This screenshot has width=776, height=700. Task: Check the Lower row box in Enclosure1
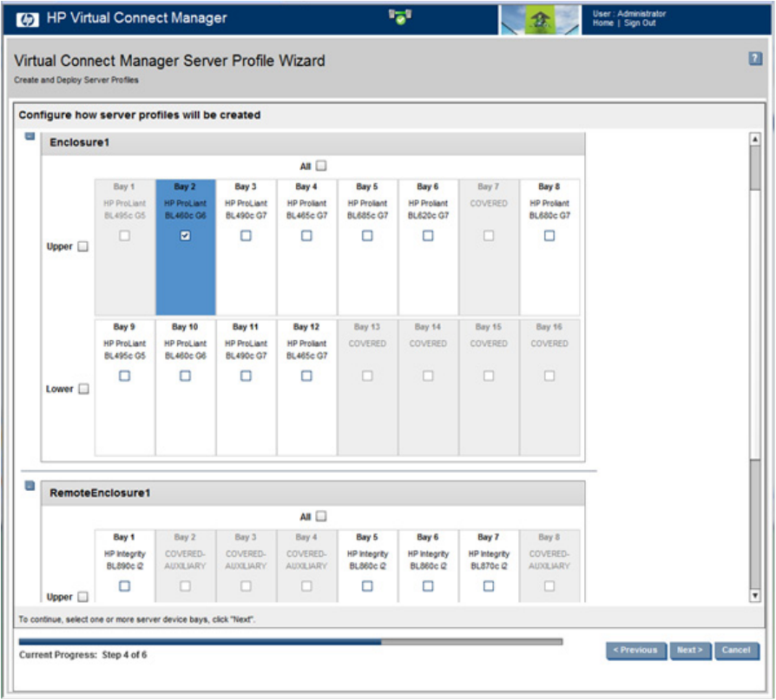[83, 389]
